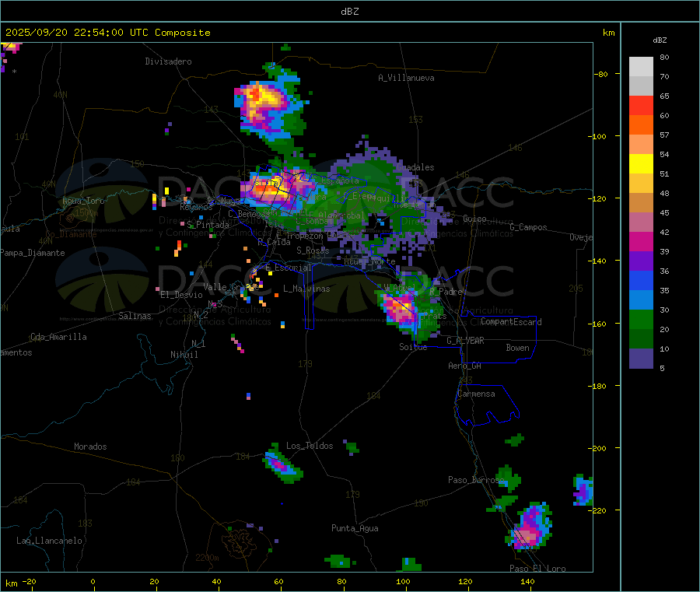Click the Bowen map label

point(517,348)
